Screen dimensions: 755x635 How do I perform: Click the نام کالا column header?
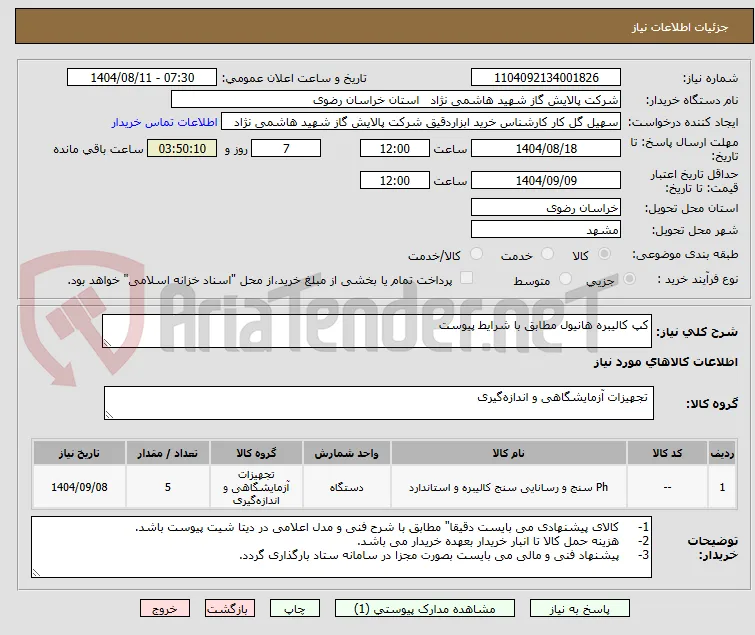click(508, 453)
